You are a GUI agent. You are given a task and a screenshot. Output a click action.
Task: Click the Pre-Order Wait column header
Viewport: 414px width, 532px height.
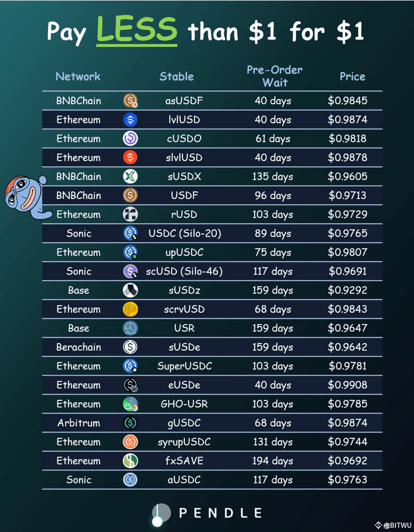274,76
